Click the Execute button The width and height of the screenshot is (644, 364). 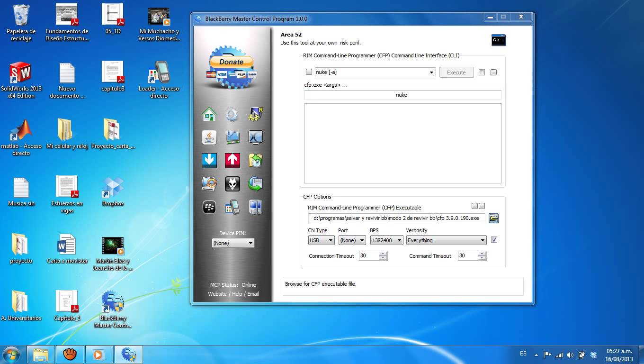(x=456, y=73)
